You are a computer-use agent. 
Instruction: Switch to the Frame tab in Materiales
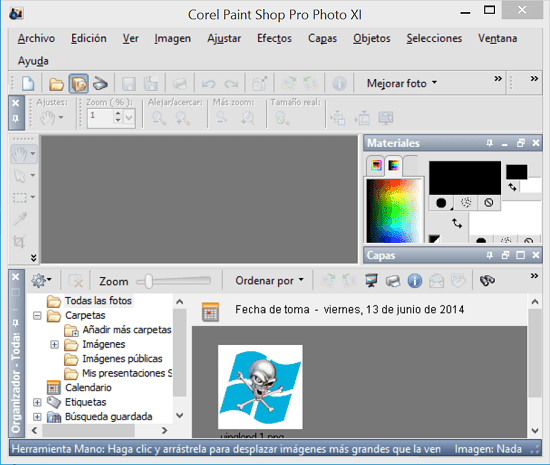[376, 165]
